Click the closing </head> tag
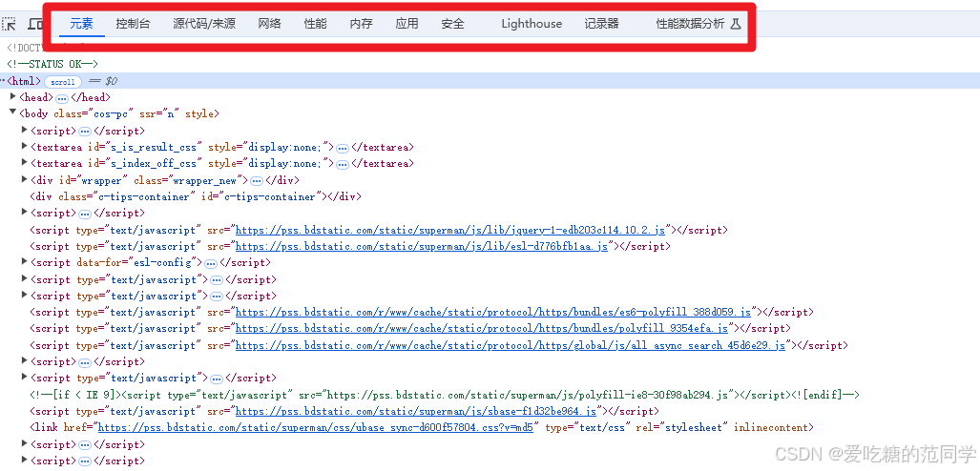980x471 pixels. (92, 97)
